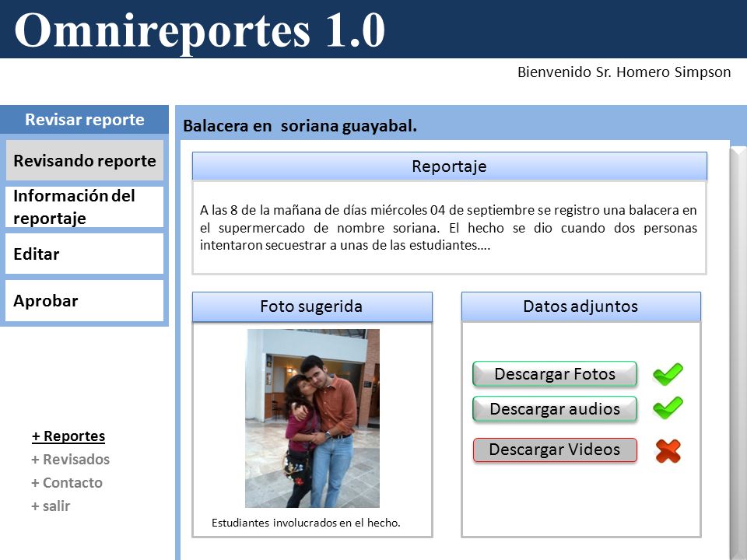Screen dimensions: 747x560
Task: Click the Descargar audios button
Action: coord(555,409)
